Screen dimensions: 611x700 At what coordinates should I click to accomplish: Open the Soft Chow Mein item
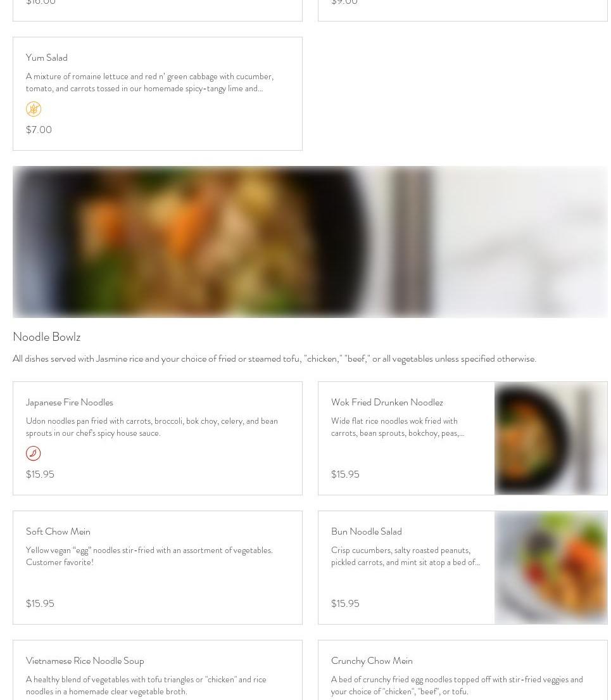(x=158, y=568)
